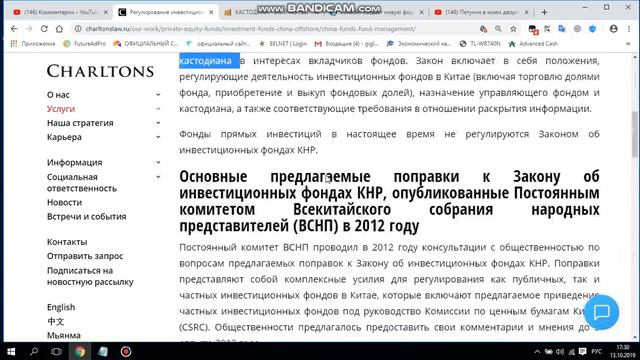Switch site language to 中文
640x360 pixels.
pyautogui.click(x=56, y=322)
